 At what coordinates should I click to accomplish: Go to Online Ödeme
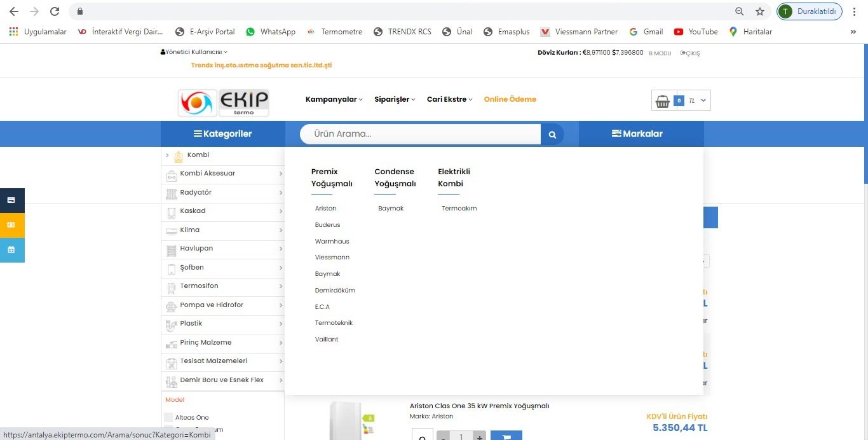(510, 99)
